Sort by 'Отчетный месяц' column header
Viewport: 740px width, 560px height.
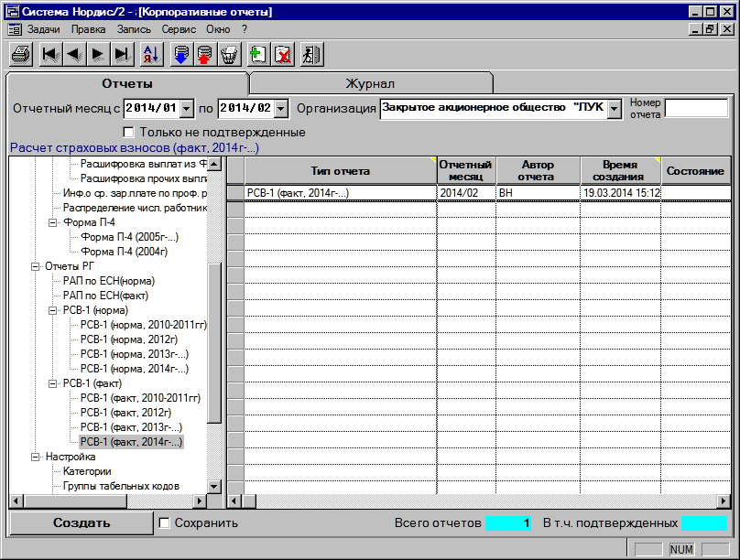pyautogui.click(x=466, y=170)
